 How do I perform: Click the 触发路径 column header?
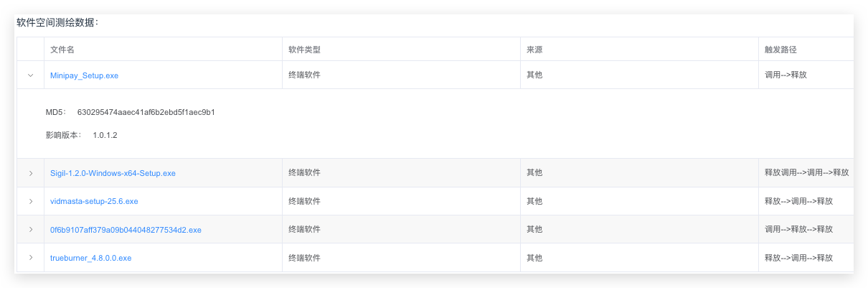781,50
